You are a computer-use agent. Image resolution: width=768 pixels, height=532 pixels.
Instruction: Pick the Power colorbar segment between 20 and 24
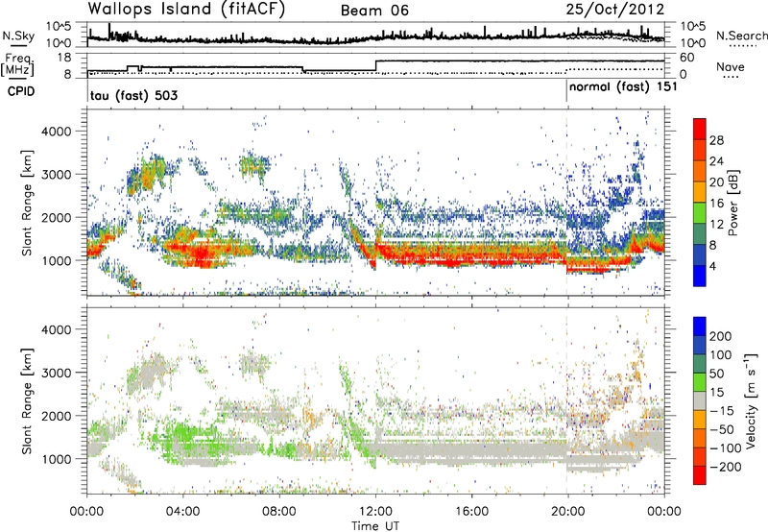coord(700,172)
